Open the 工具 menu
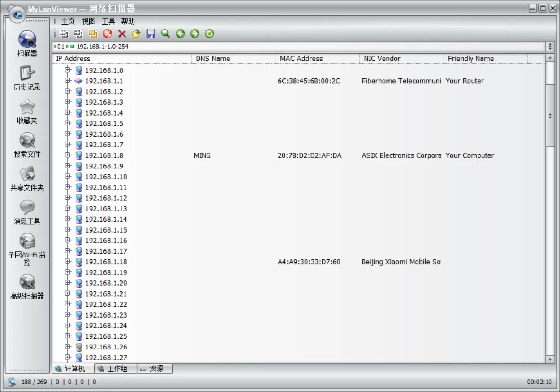The width and height of the screenshot is (560, 392). point(108,22)
